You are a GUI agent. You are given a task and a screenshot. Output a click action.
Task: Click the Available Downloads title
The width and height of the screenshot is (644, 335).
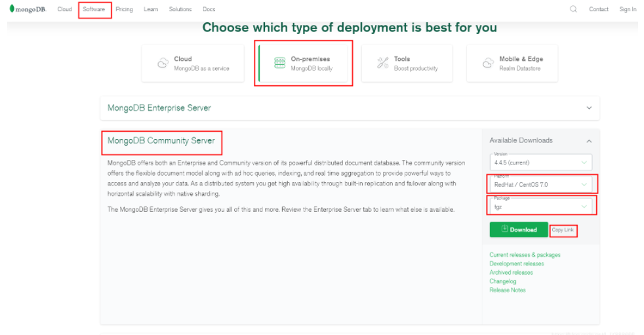point(521,140)
